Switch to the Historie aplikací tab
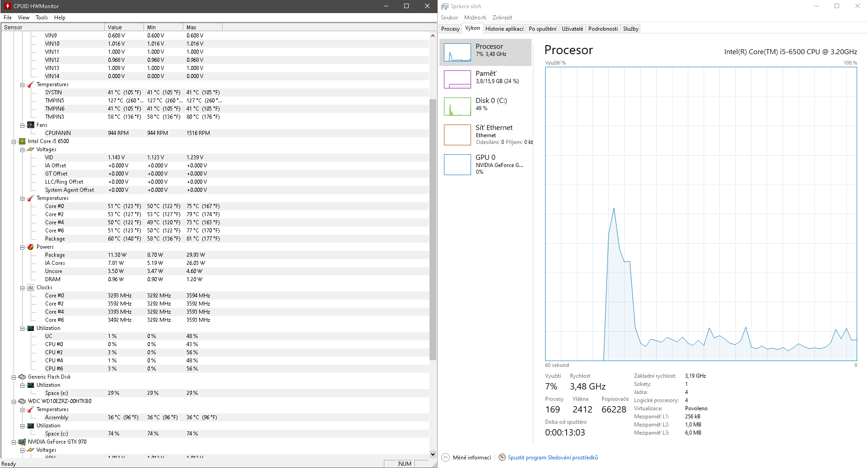The width and height of the screenshot is (868, 468). (504, 29)
